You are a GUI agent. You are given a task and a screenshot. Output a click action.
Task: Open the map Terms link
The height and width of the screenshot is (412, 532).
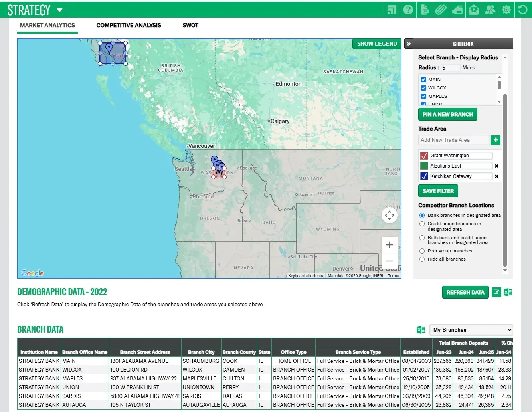394,275
